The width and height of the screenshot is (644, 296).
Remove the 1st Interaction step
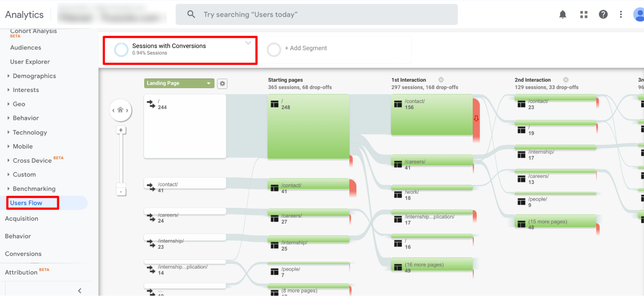[441, 79]
